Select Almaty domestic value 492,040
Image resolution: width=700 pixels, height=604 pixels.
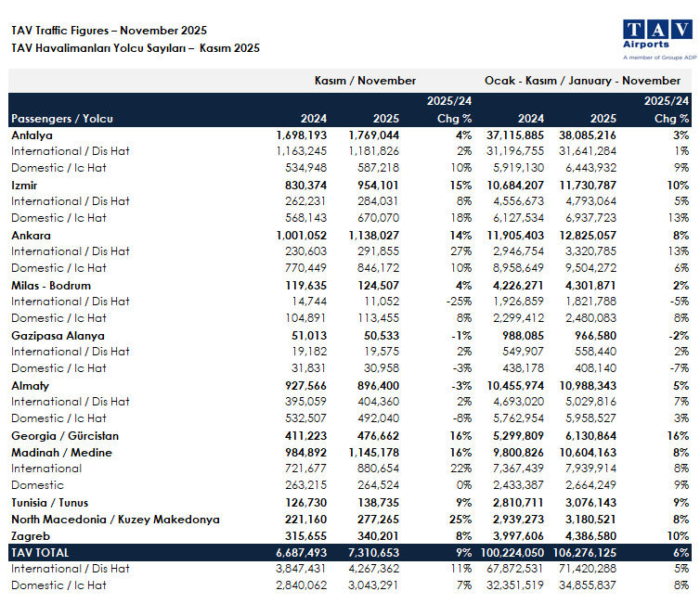click(x=378, y=418)
